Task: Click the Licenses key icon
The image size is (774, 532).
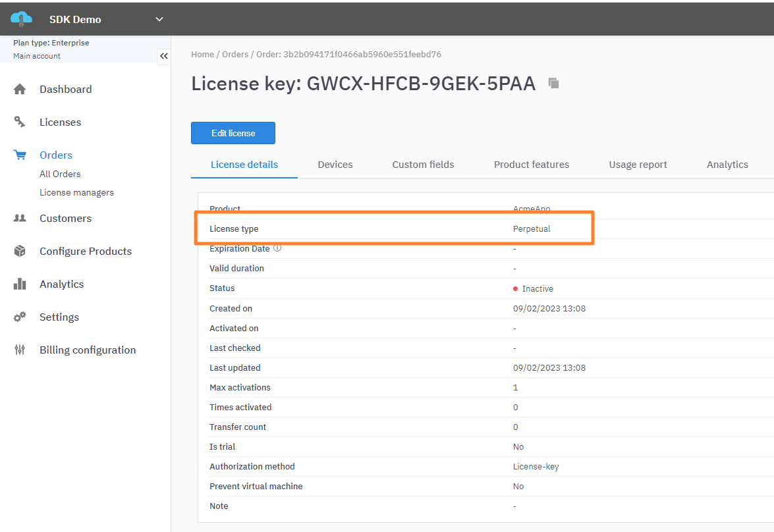Action: [x=20, y=122]
